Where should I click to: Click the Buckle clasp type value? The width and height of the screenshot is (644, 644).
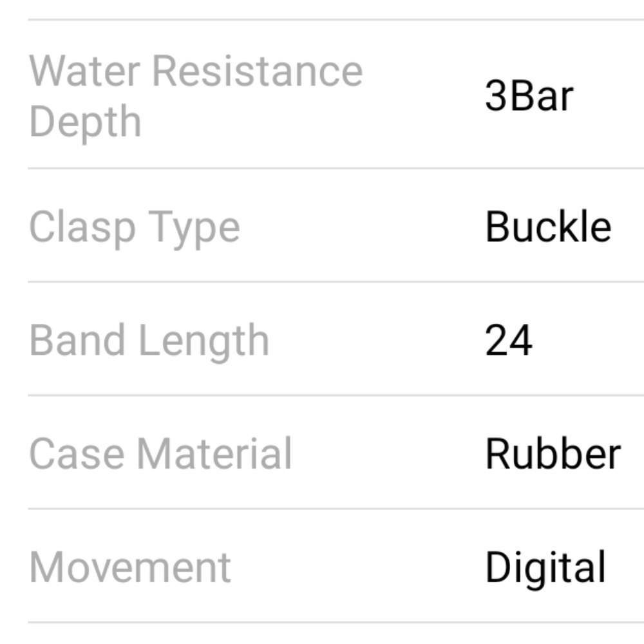[x=548, y=227]
